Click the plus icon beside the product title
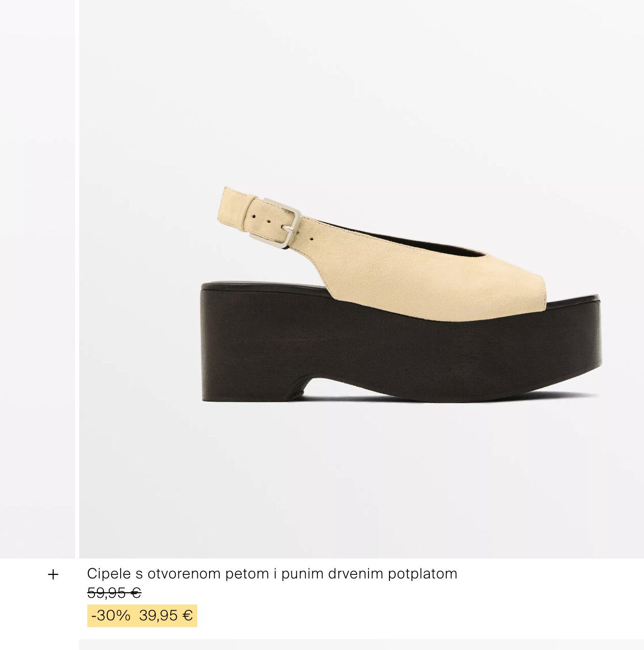Screen dimensions: 644x650 [x=53, y=575]
